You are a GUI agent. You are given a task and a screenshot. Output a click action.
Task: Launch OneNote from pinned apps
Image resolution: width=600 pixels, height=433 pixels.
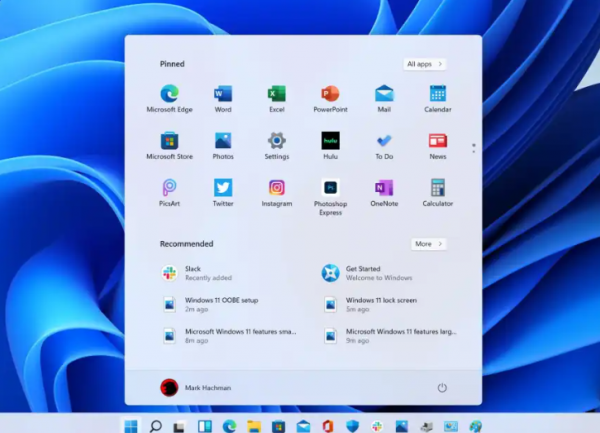tap(384, 188)
